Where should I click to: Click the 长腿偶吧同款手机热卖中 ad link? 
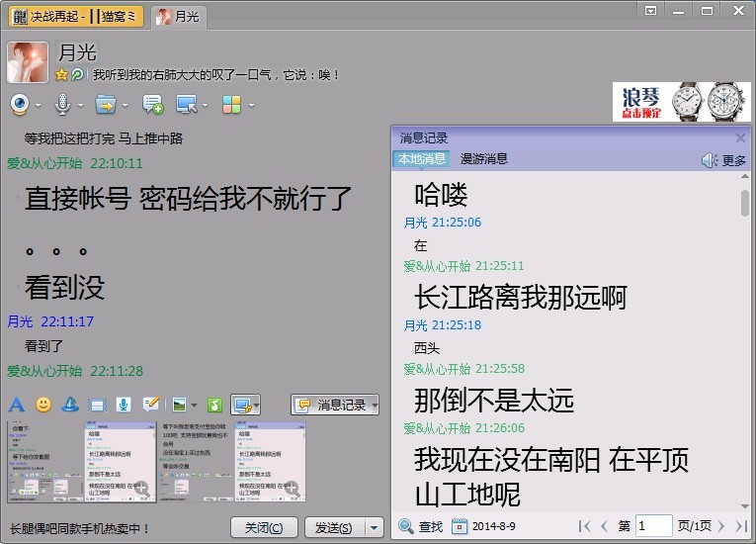click(79, 528)
